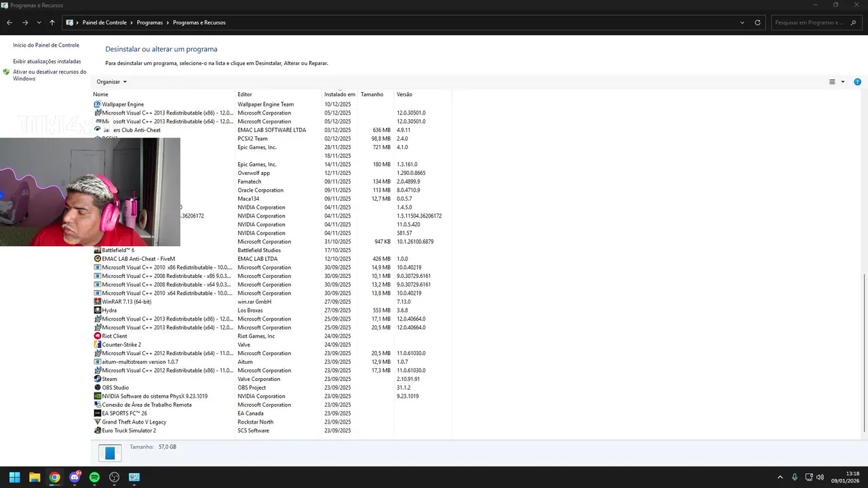
Task: Select the Epic Games, Inc. 1.3.161.0 row
Action: pyautogui.click(x=271, y=164)
